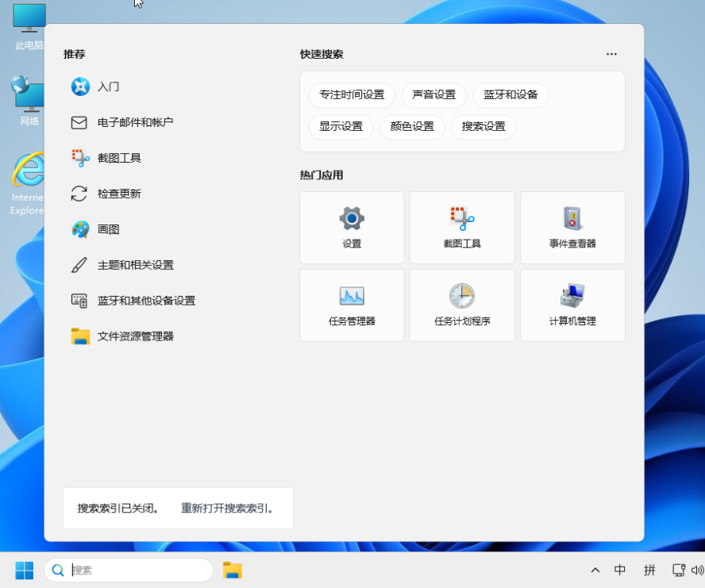Click the Windows Start button
705x588 pixels.
[24, 570]
